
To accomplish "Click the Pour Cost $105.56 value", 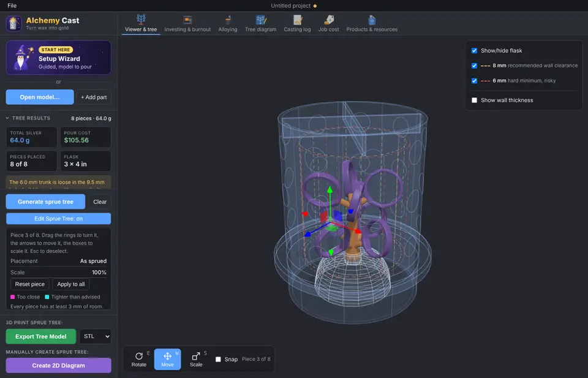I will point(77,140).
